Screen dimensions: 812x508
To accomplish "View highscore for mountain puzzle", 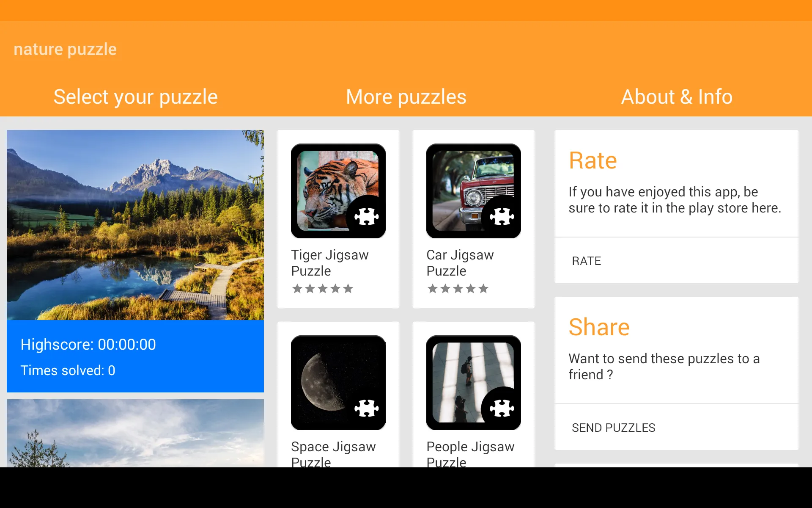I will pos(89,344).
